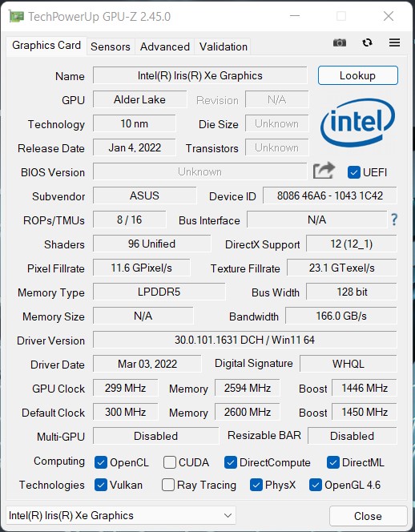This screenshot has height=532, width=415.
Task: Switch to the Sensors tab
Action: pyautogui.click(x=111, y=46)
